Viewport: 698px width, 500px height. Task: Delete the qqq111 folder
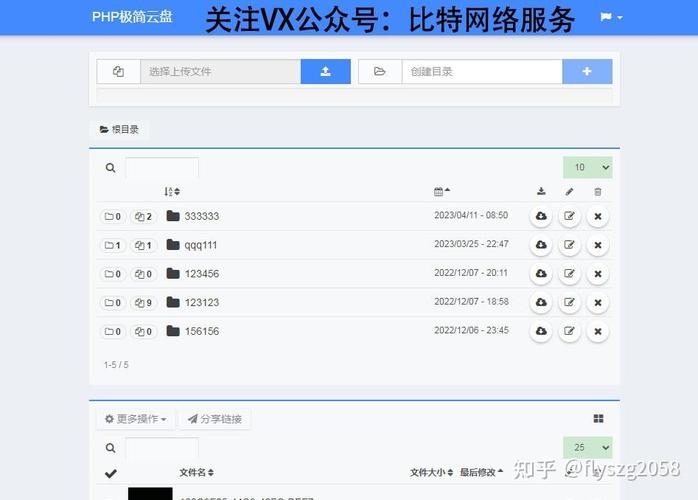coord(598,245)
